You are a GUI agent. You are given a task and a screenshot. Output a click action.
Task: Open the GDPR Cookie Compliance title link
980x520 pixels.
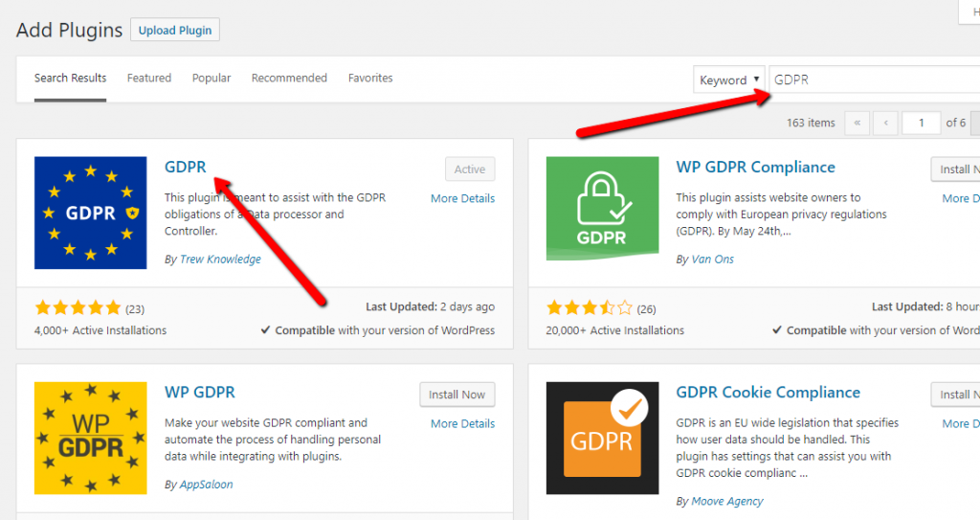tap(768, 393)
